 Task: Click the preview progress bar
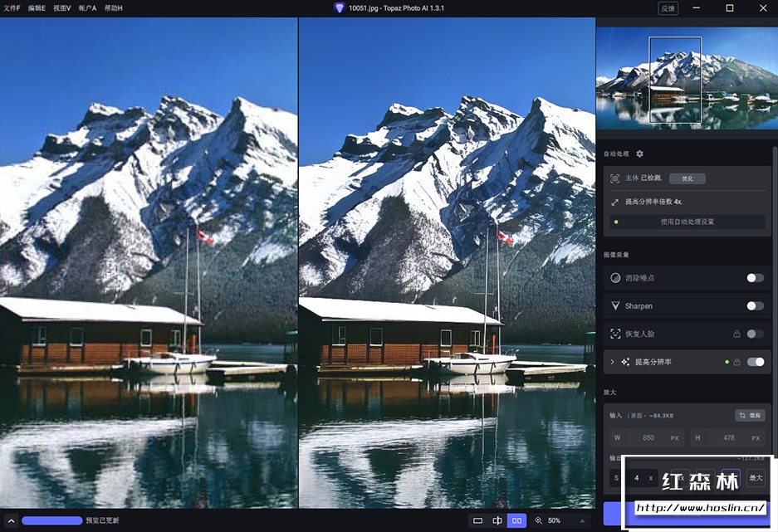pyautogui.click(x=52, y=520)
